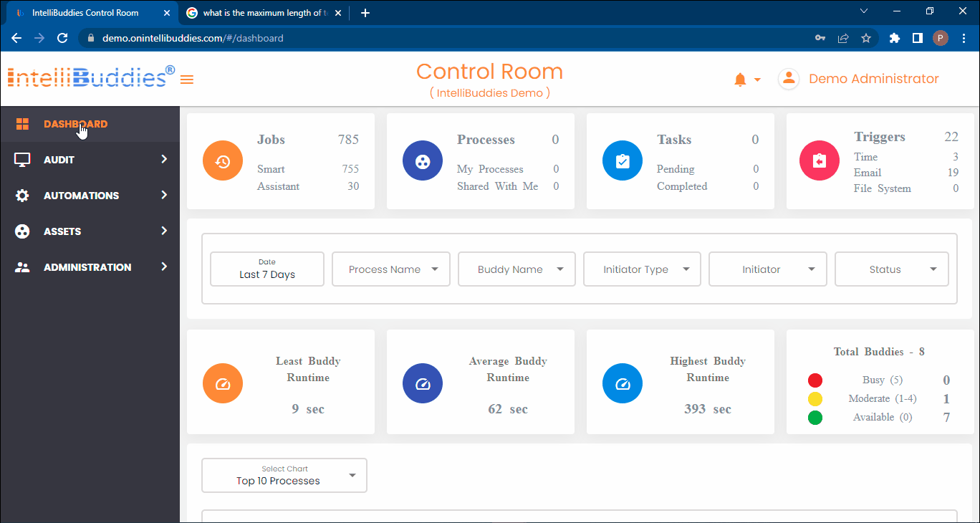The width and height of the screenshot is (980, 523).
Task: Expand the notifications dropdown arrow
Action: (x=757, y=80)
